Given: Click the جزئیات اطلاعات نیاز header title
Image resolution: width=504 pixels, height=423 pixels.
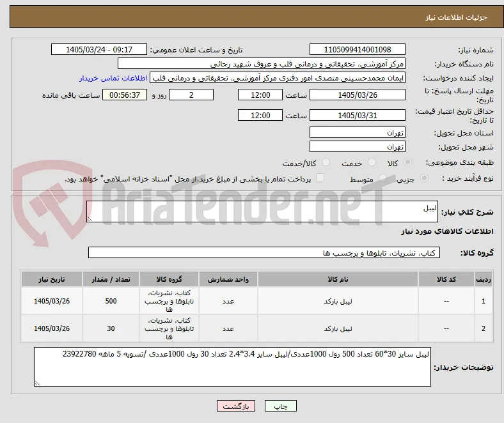Looking at the screenshot, I should 456,17.
